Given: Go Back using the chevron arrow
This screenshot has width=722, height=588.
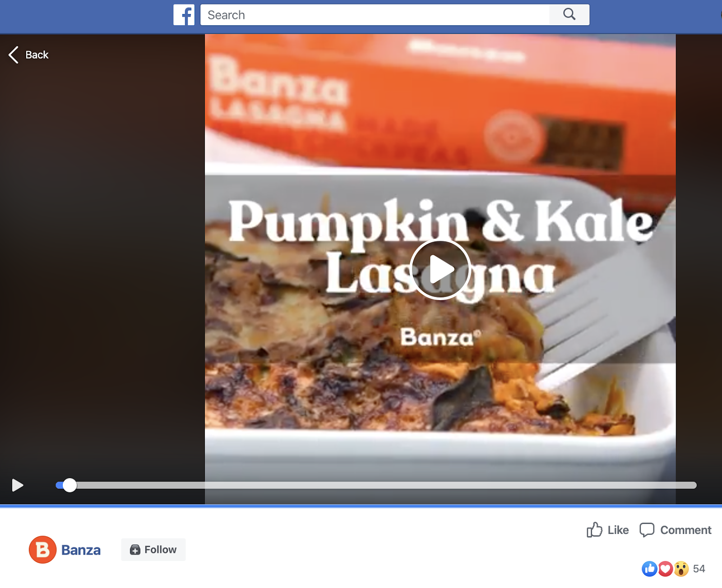Looking at the screenshot, I should (x=14, y=55).
